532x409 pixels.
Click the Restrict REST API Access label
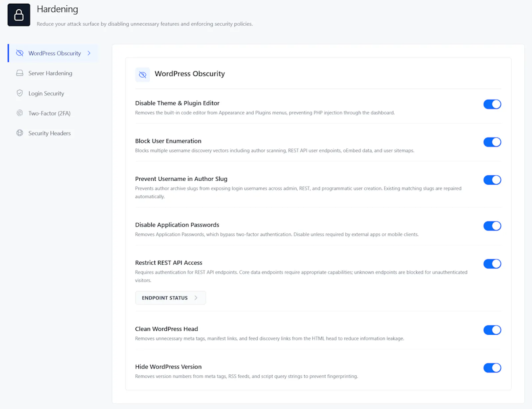[x=169, y=263]
